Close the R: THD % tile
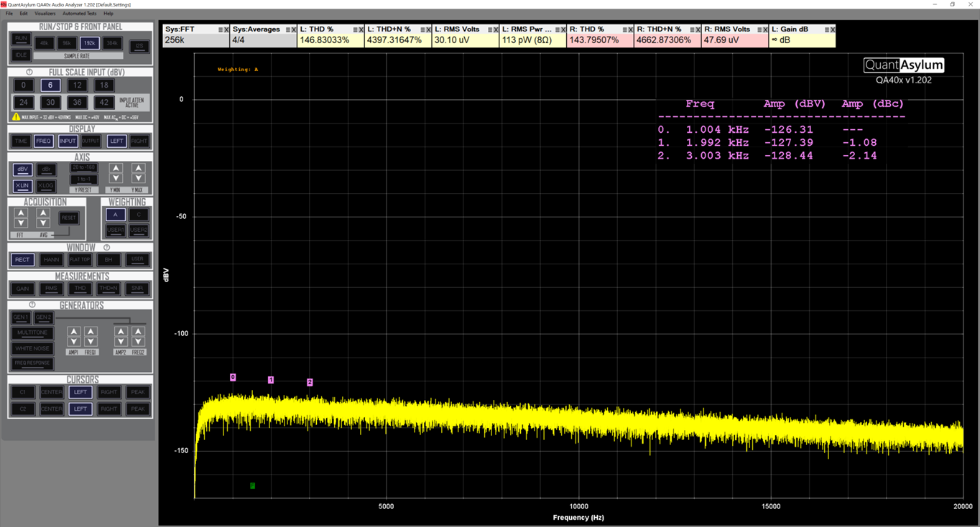The height and width of the screenshot is (527, 980). coord(630,30)
